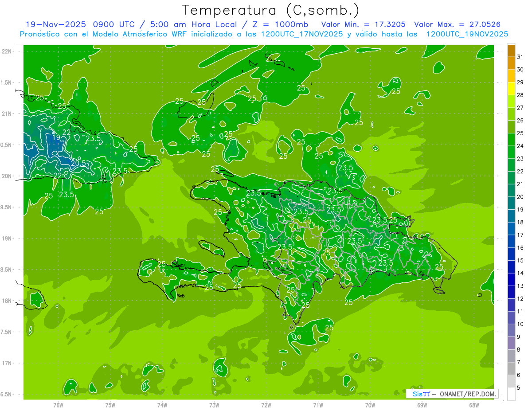Click the '74W' longitude axis label
The width and height of the screenshot is (532, 411).
[x=162, y=405]
